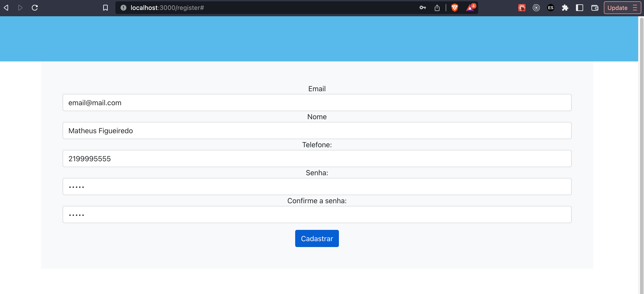The image size is (644, 294).
Task: Navigate back using the back arrow
Action: [6, 8]
